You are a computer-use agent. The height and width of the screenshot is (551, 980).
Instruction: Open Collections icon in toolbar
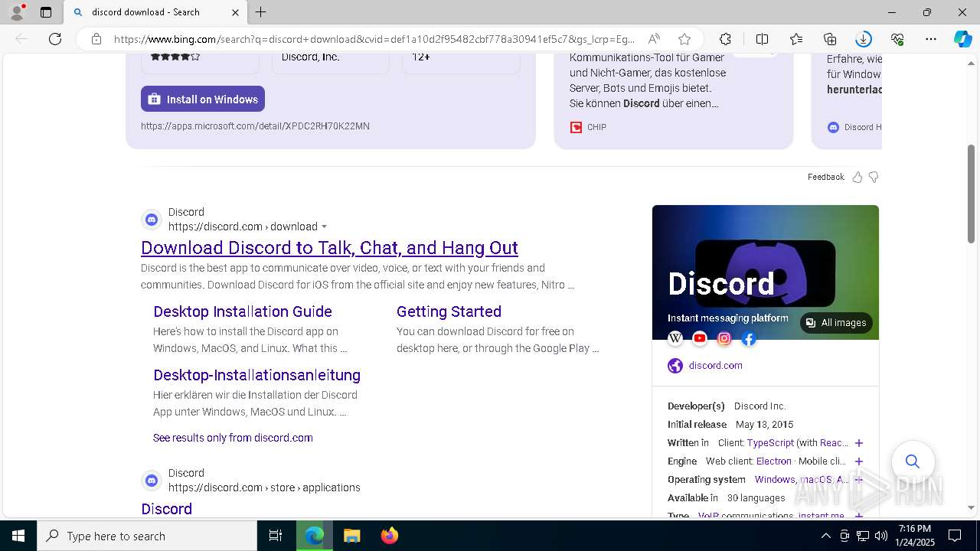coord(830,39)
